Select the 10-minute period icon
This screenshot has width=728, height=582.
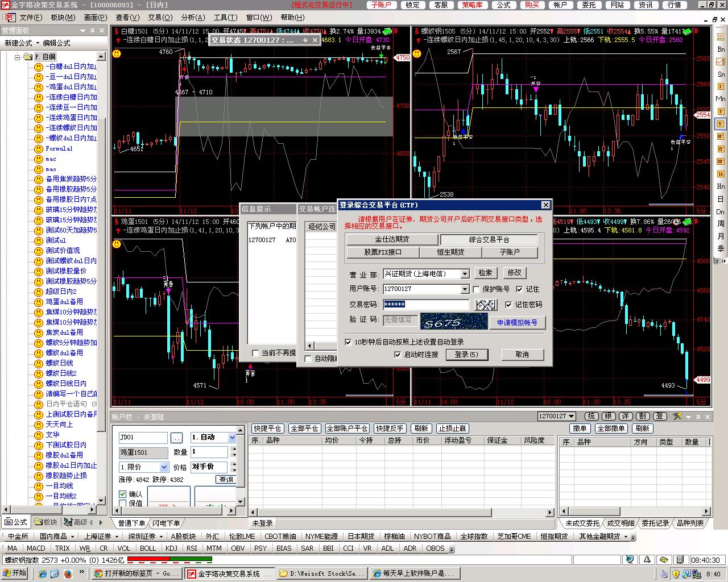pyautogui.click(x=721, y=136)
